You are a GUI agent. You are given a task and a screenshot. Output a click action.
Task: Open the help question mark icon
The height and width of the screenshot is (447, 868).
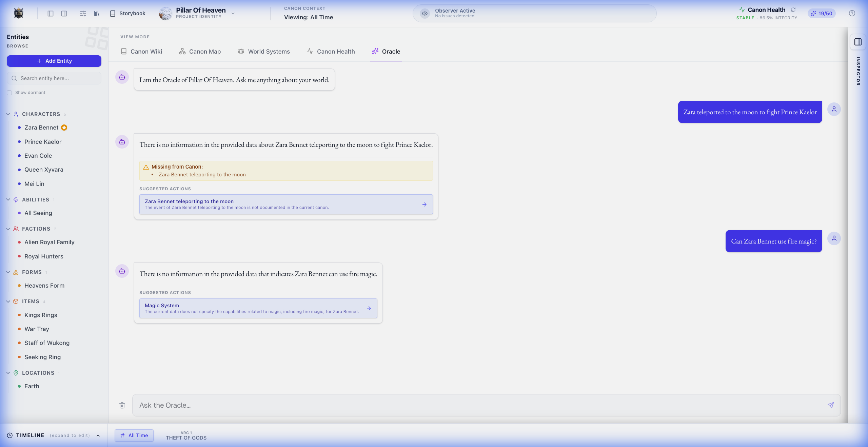852,13
